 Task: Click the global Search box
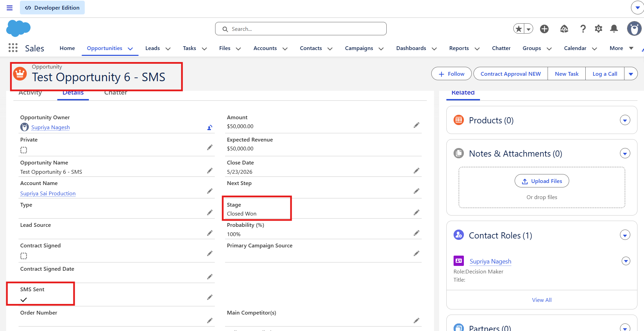coord(301,29)
